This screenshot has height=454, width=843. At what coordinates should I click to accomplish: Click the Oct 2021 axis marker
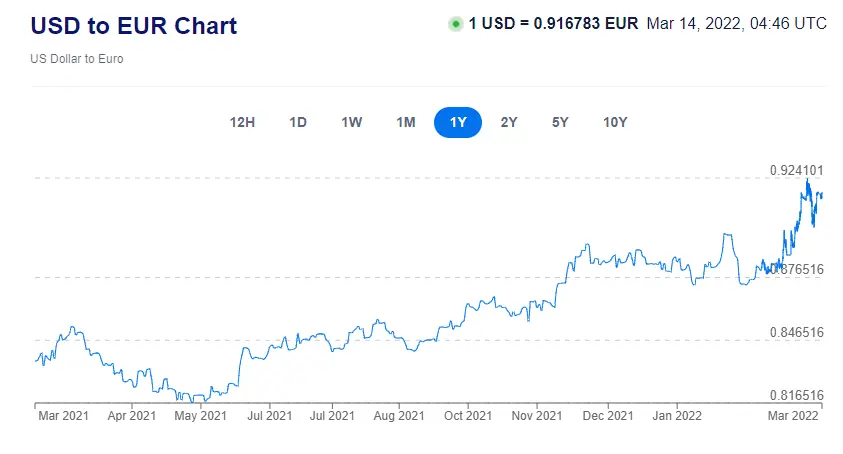pos(467,415)
